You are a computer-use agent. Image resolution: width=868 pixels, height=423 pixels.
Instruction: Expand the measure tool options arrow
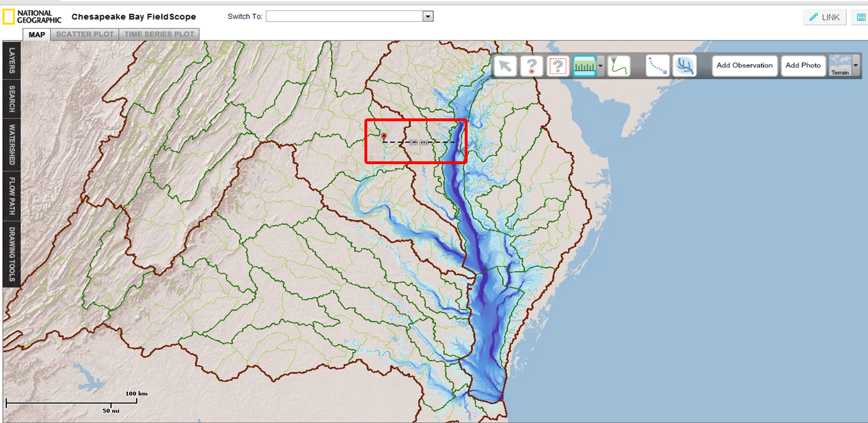point(600,66)
